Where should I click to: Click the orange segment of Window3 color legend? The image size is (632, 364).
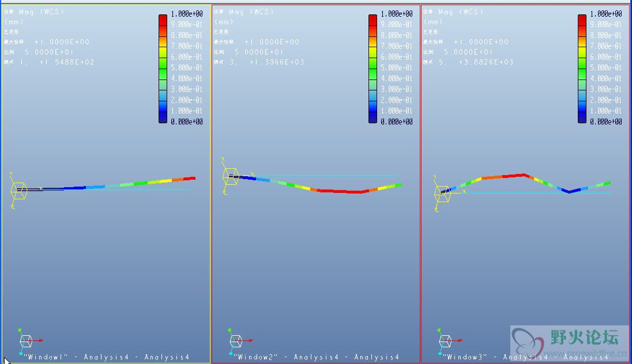click(582, 41)
